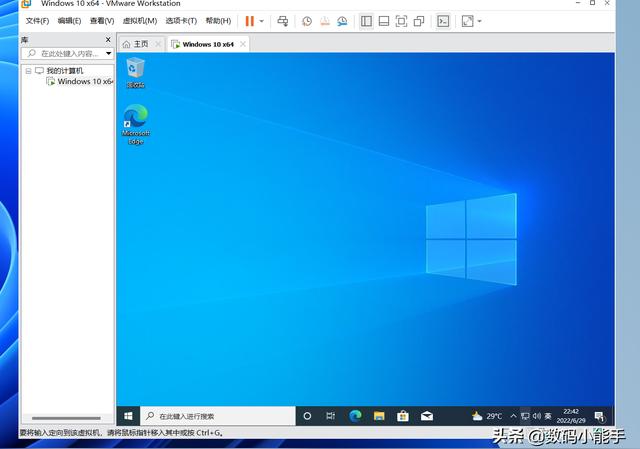Take a snapshot of the virtual machine

307,21
